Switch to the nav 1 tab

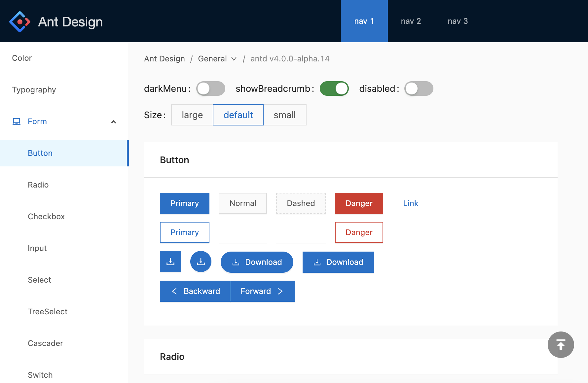pyautogui.click(x=364, y=21)
